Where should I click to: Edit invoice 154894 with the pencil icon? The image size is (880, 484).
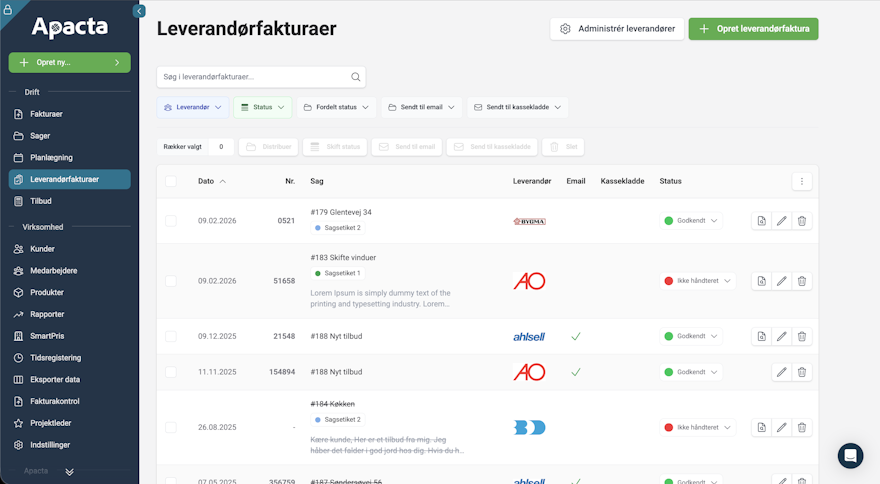[782, 372]
